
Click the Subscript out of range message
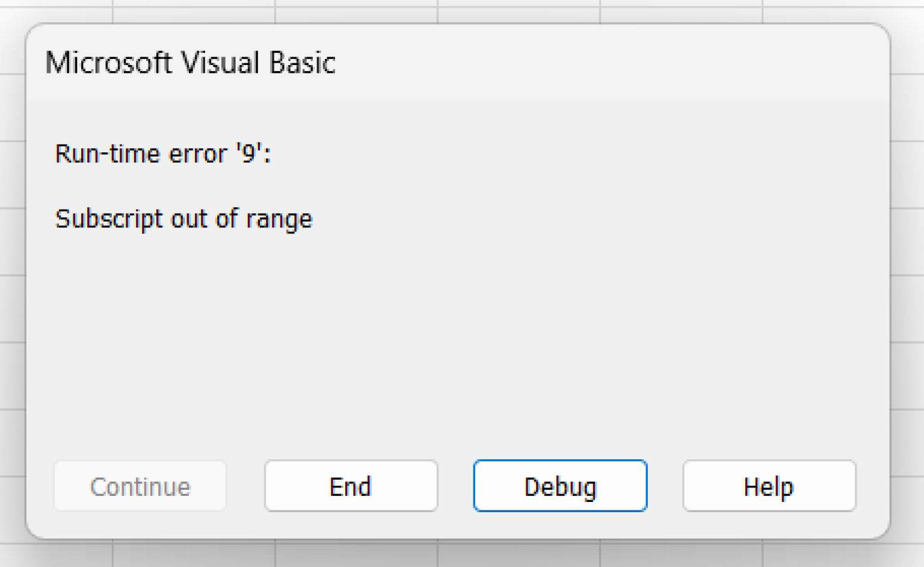(183, 219)
